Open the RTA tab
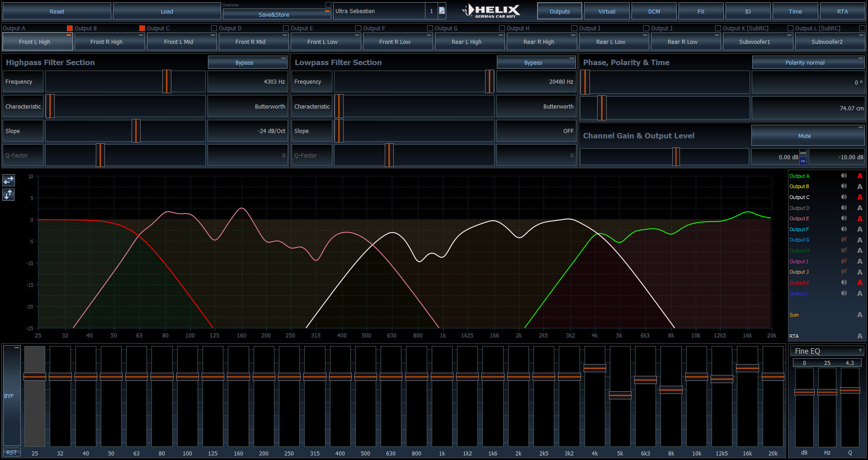This screenshot has height=460, width=868. tap(842, 11)
